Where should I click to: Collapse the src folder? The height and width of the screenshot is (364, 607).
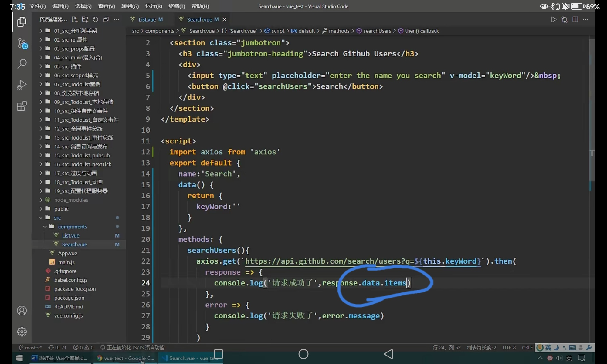click(57, 218)
